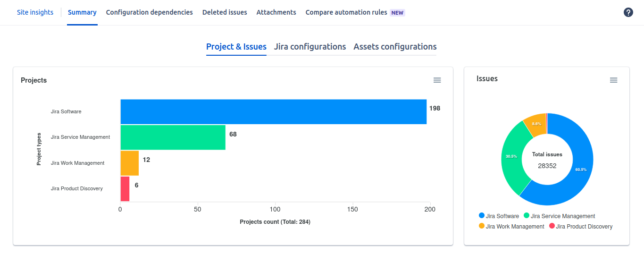Click the Site insights link
Screen dimensions: 644x263
(x=35, y=12)
